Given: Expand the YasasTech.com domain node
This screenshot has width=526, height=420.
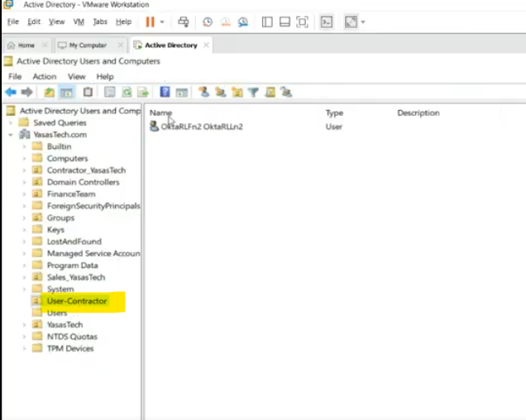Looking at the screenshot, I should (11, 135).
